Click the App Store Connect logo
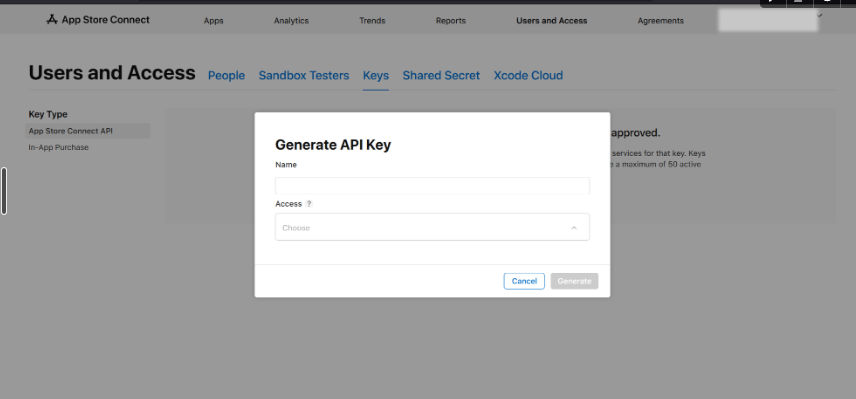 (98, 20)
